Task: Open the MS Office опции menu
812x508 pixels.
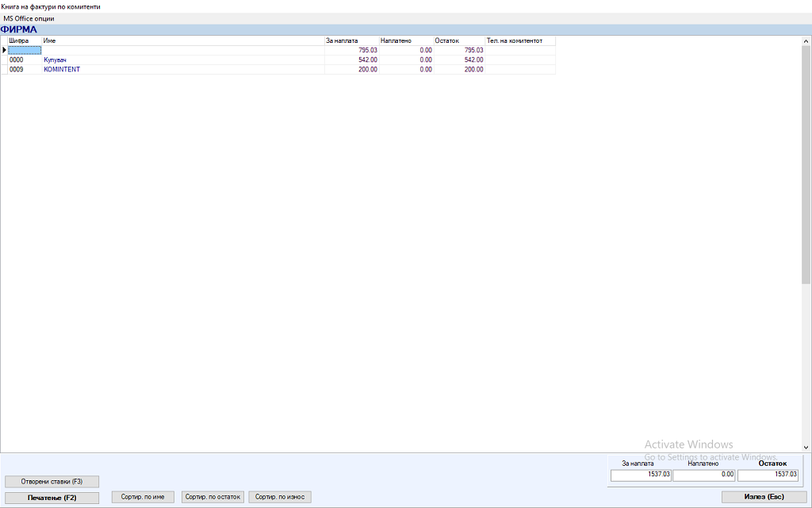Action: click(x=29, y=18)
